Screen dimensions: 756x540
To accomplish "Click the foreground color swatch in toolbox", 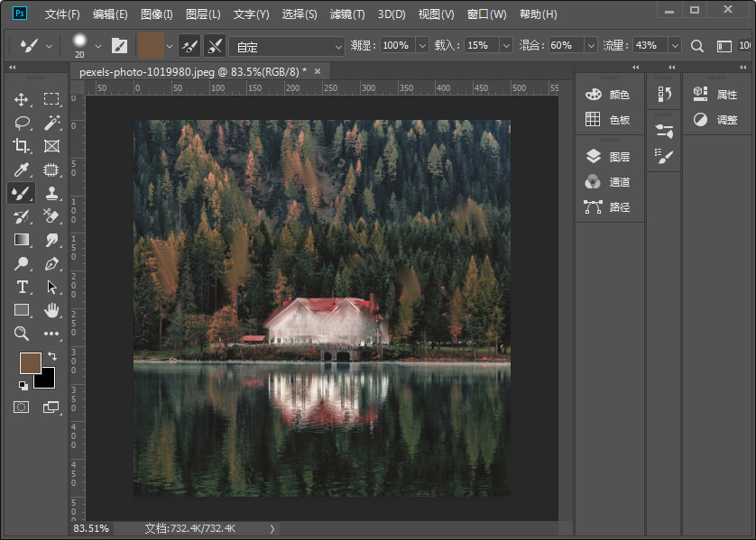I will (30, 362).
